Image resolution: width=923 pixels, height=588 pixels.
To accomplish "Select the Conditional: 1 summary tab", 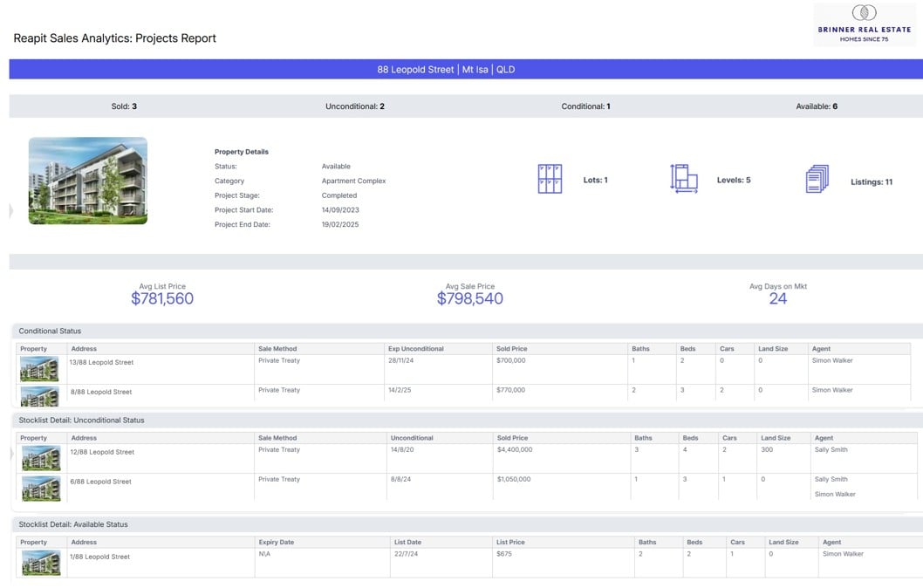I will 585,106.
